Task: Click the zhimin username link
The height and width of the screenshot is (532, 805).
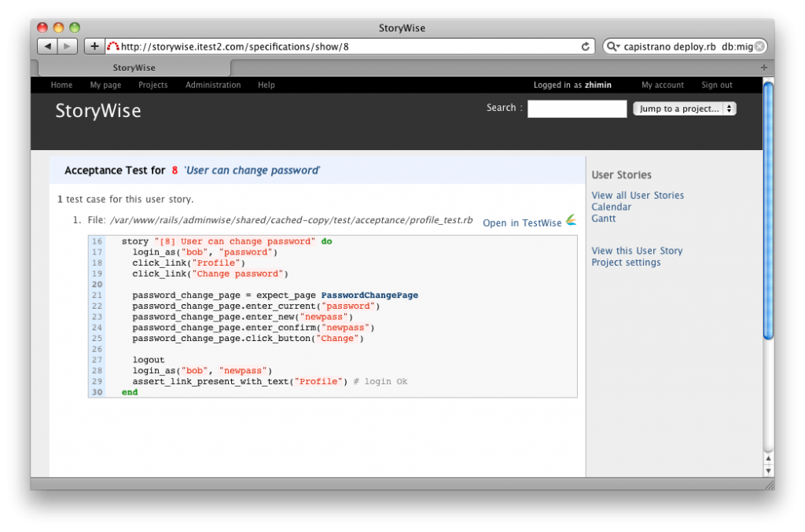Action: coord(598,85)
